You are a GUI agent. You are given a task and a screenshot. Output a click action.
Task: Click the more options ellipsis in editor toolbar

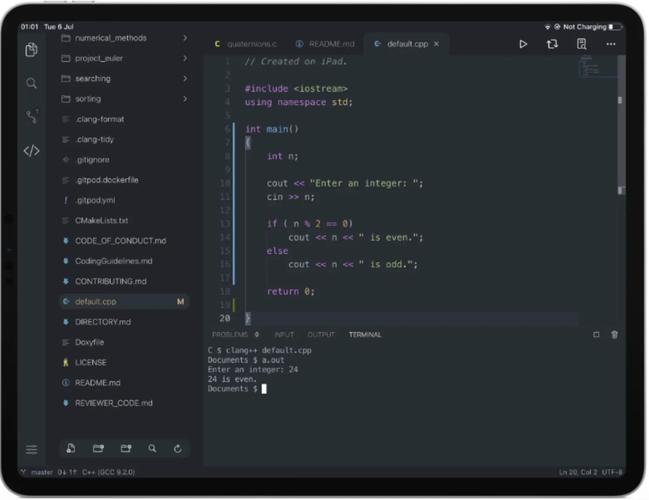tap(610, 44)
